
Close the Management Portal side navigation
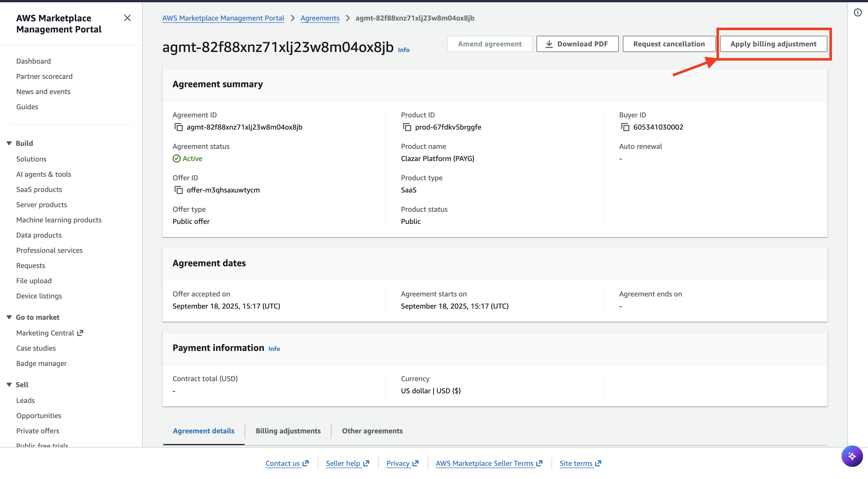click(x=127, y=18)
